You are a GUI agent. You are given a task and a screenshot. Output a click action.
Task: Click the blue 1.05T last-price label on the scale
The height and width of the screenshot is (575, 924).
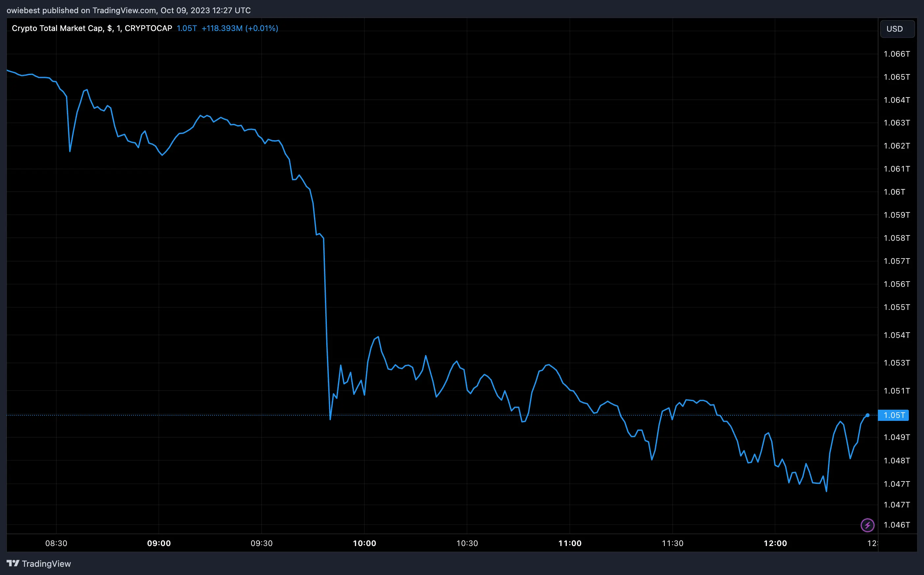[894, 415]
